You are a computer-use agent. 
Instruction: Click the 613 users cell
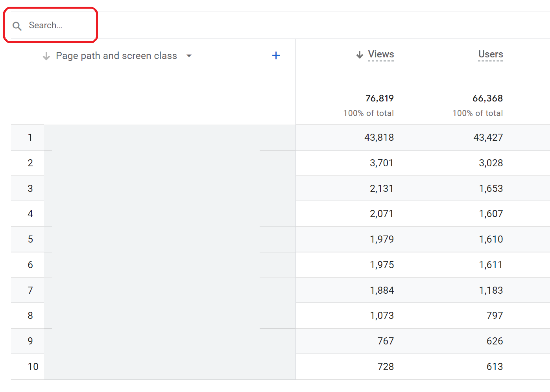click(x=495, y=367)
